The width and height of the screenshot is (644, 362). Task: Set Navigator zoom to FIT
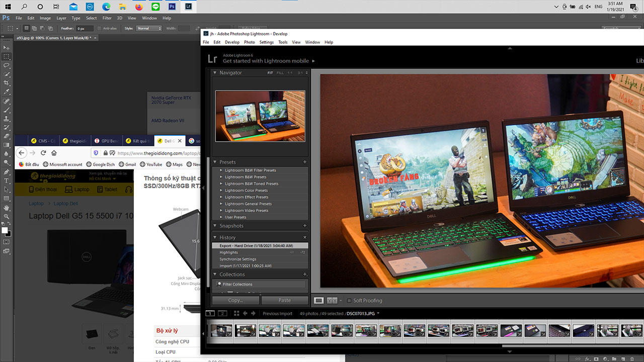(270, 73)
